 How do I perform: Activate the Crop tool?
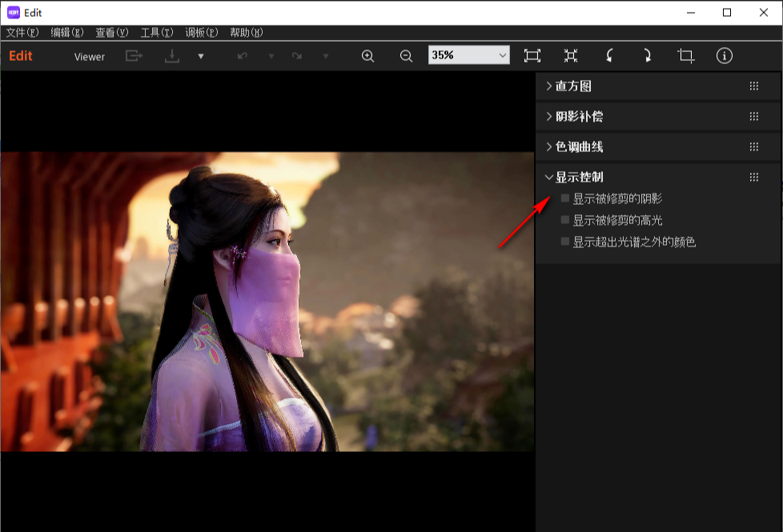point(686,56)
